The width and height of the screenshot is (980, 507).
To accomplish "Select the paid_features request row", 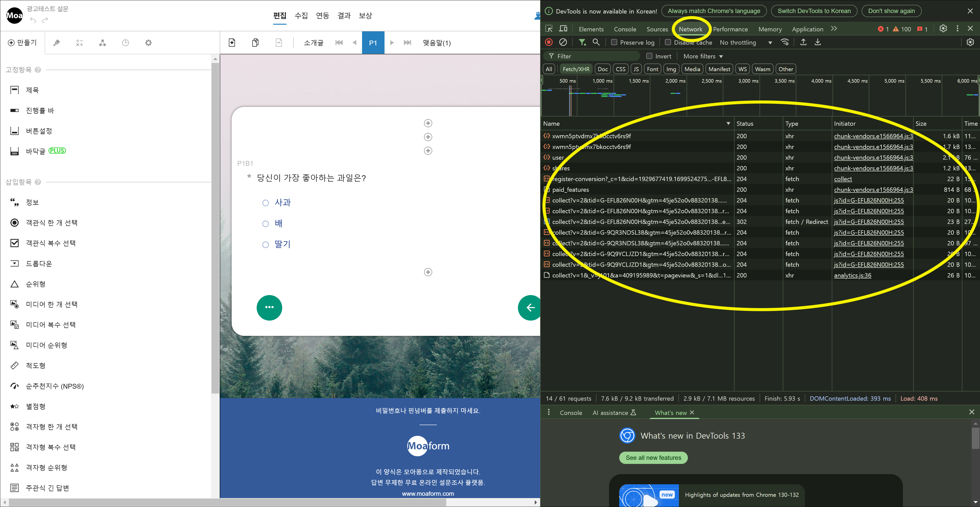I will coord(760,189).
